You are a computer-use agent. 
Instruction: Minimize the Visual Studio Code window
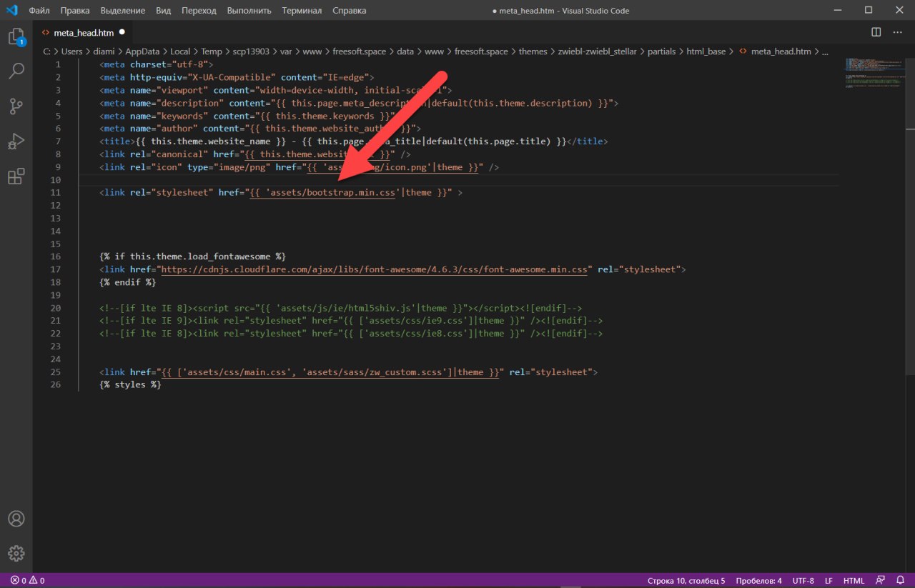coord(836,11)
